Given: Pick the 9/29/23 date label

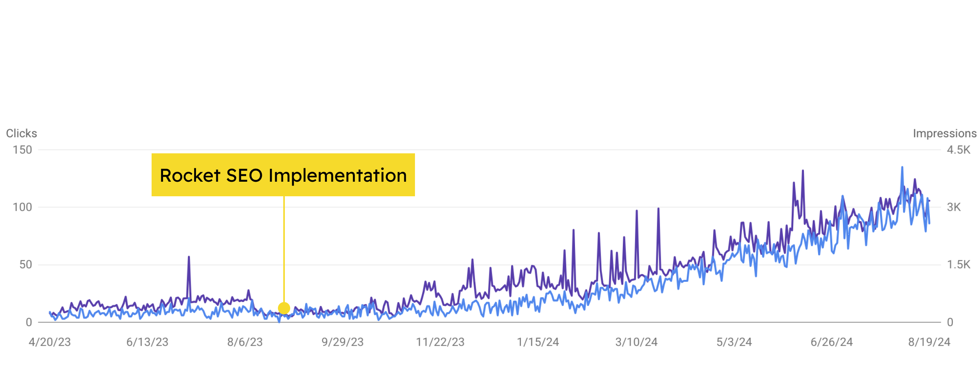Looking at the screenshot, I should (x=343, y=342).
